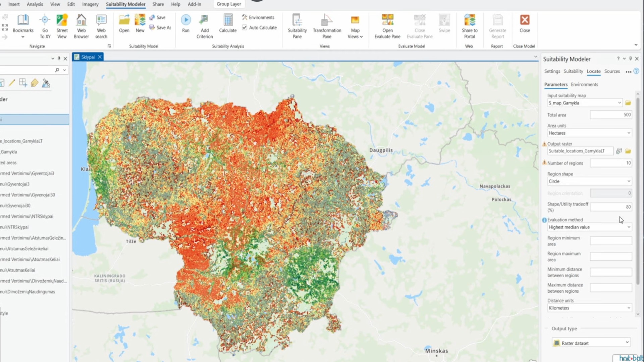Click the Share to Portal icon

point(470,20)
